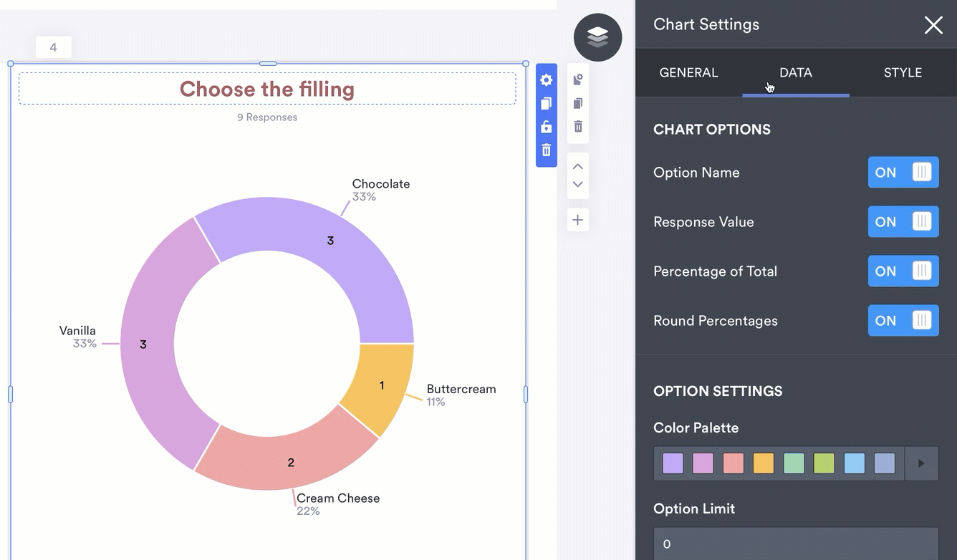Switch to the STYLE tab
957x560 pixels.
903,73
